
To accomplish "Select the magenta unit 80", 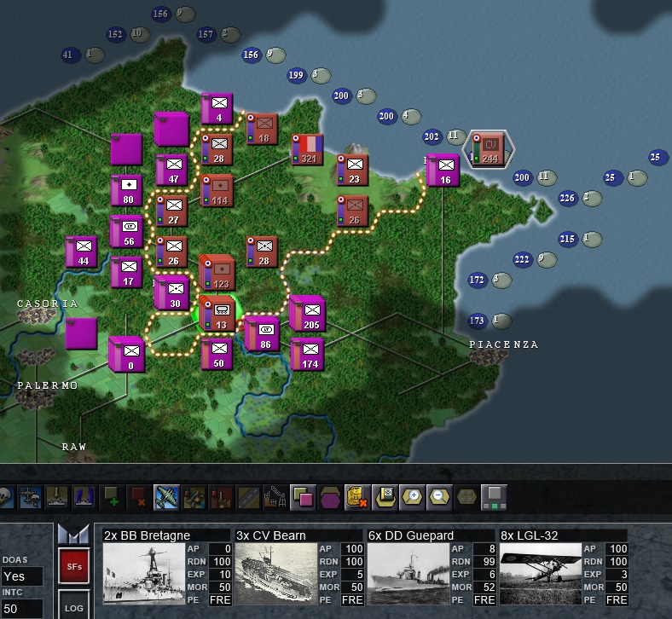I will [x=127, y=191].
